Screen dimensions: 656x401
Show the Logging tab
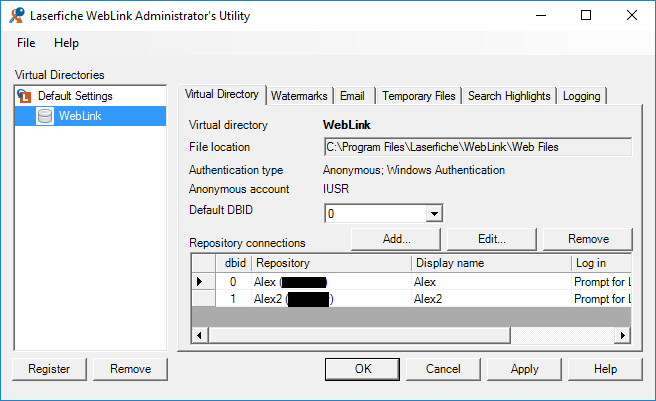tap(582, 96)
